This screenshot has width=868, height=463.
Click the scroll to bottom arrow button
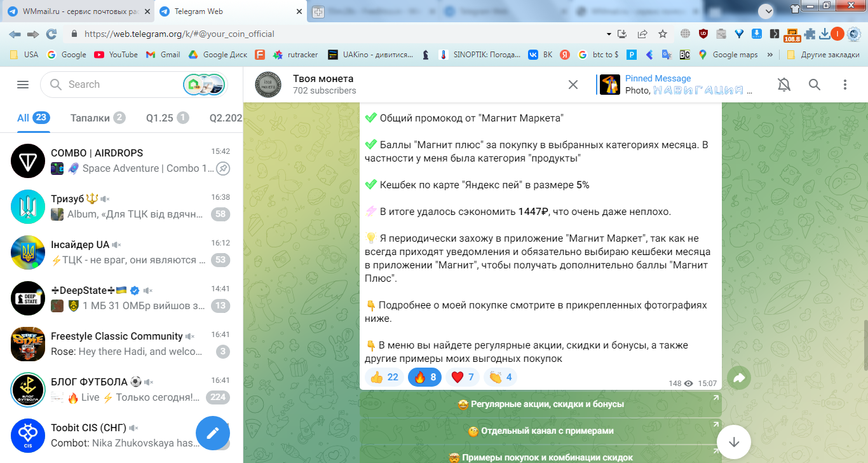click(734, 442)
